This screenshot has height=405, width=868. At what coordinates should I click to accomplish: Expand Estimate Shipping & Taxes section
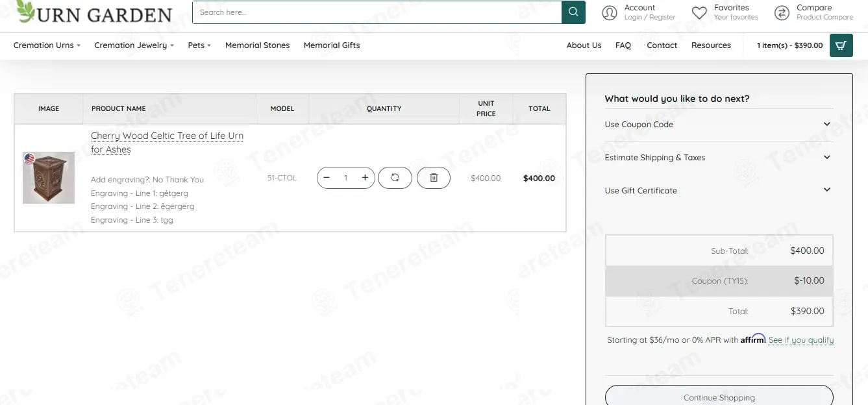coord(718,158)
